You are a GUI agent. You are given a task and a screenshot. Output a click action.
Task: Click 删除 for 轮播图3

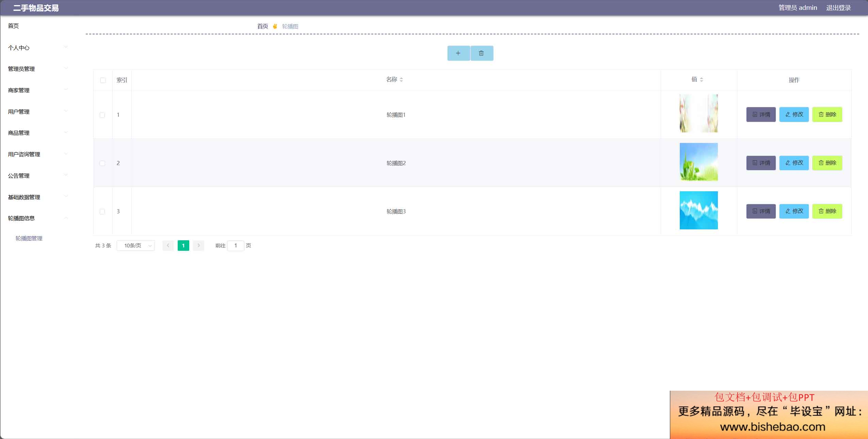[827, 211]
